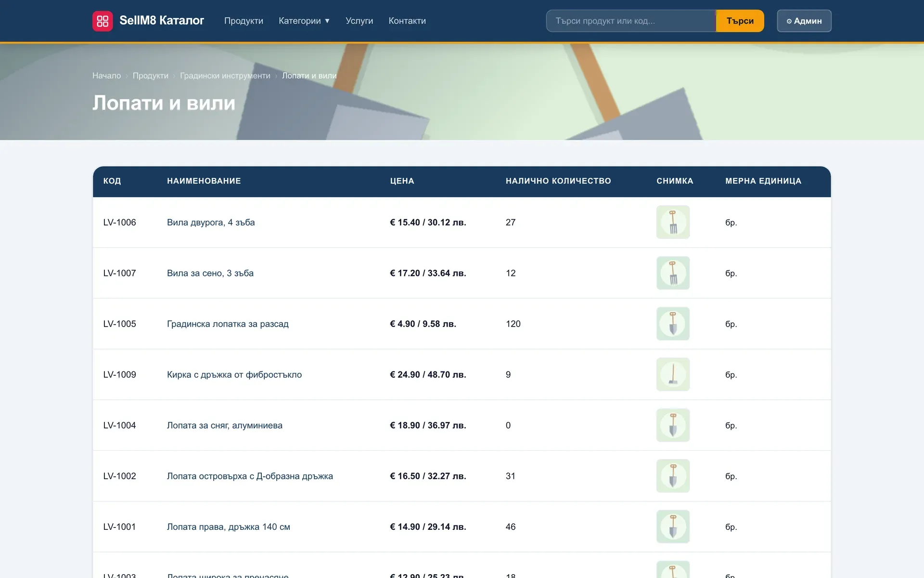The height and width of the screenshot is (578, 924).
Task: Open product Лопата за сняг, алуминиева
Action: pyautogui.click(x=225, y=425)
